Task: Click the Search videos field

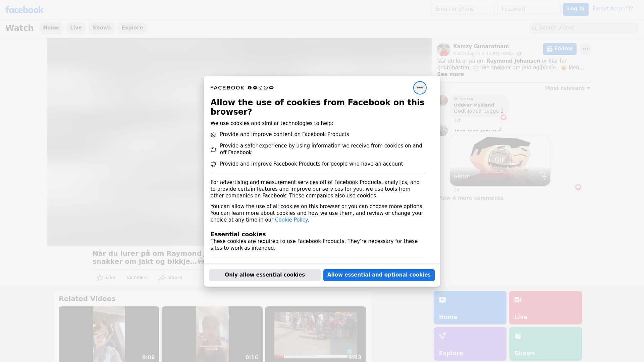Action: [x=584, y=28]
